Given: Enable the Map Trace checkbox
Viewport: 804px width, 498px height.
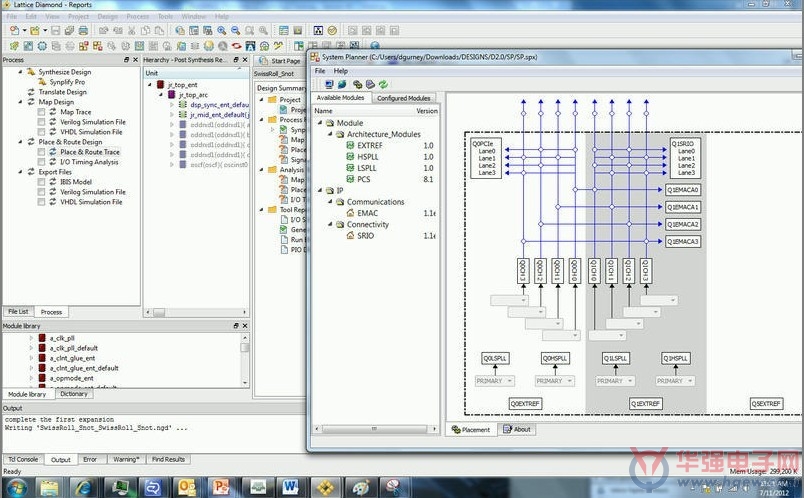Looking at the screenshot, I should tap(42, 112).
